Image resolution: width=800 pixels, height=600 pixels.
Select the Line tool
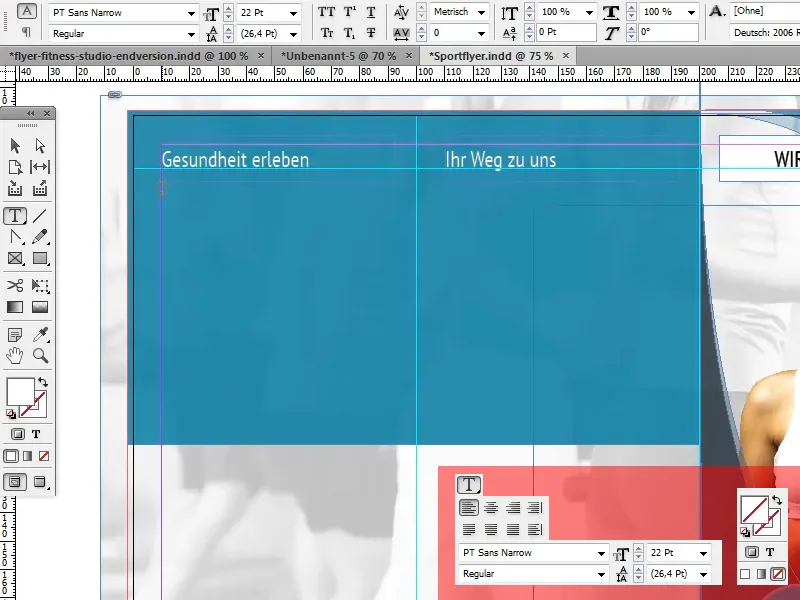point(40,216)
